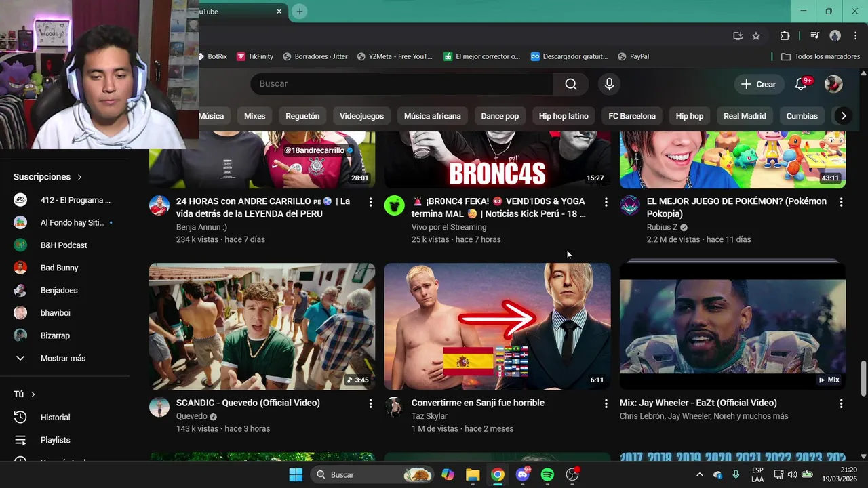Open video title 24 HORAS con ANDRE CARRILLO
The image size is (868, 488).
[263, 207]
